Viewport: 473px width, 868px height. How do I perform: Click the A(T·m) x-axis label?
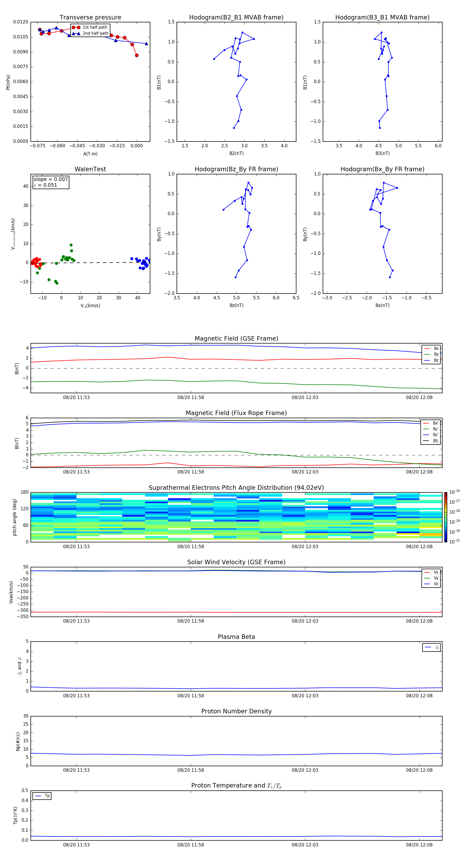90,154
